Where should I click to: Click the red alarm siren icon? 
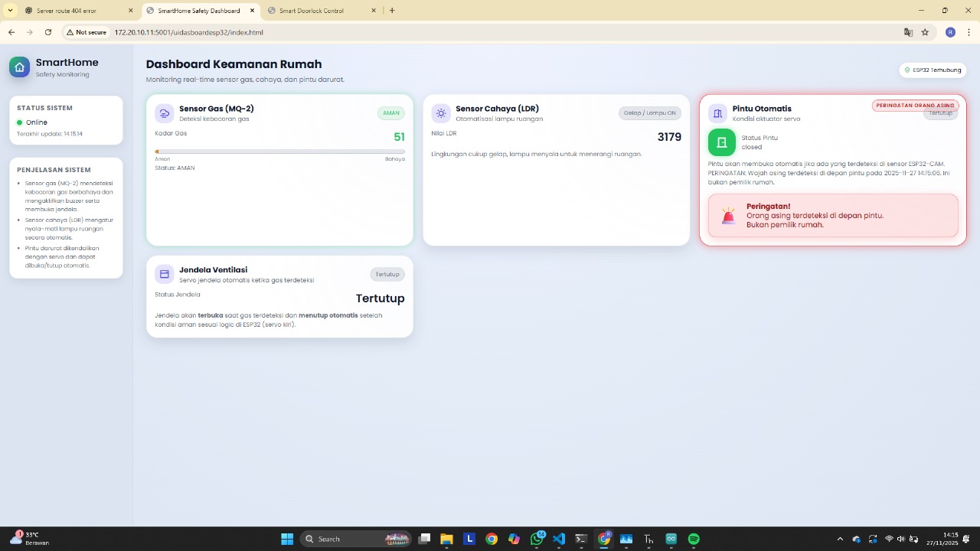point(728,217)
